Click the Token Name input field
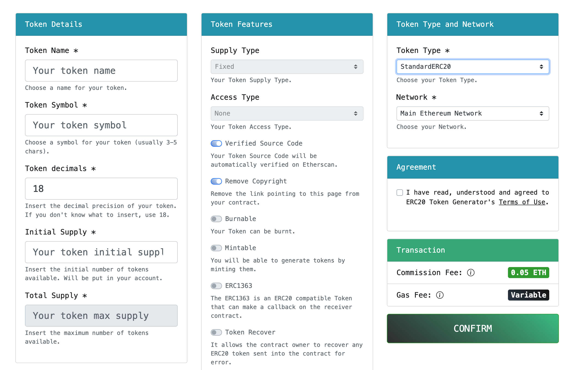588x370 pixels. coord(101,71)
